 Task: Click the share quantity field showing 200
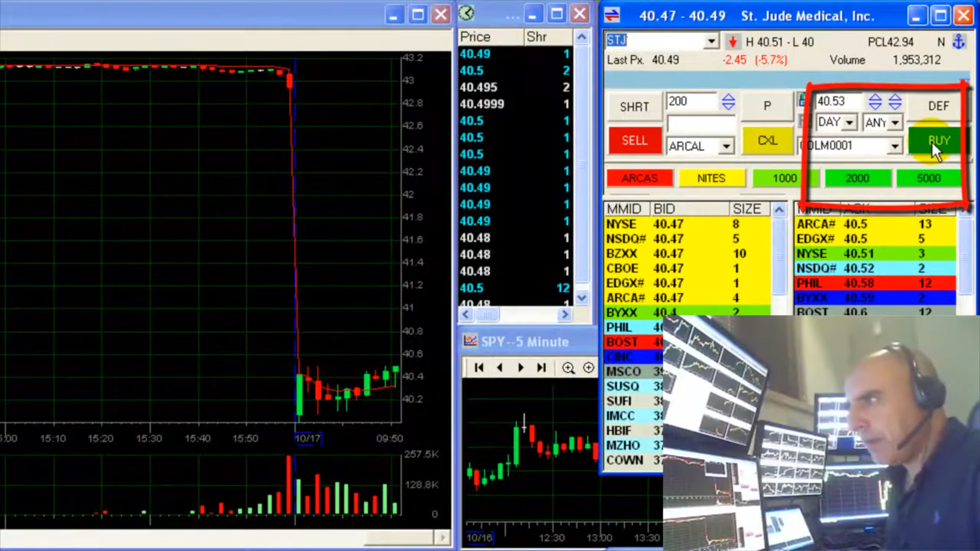tap(693, 101)
